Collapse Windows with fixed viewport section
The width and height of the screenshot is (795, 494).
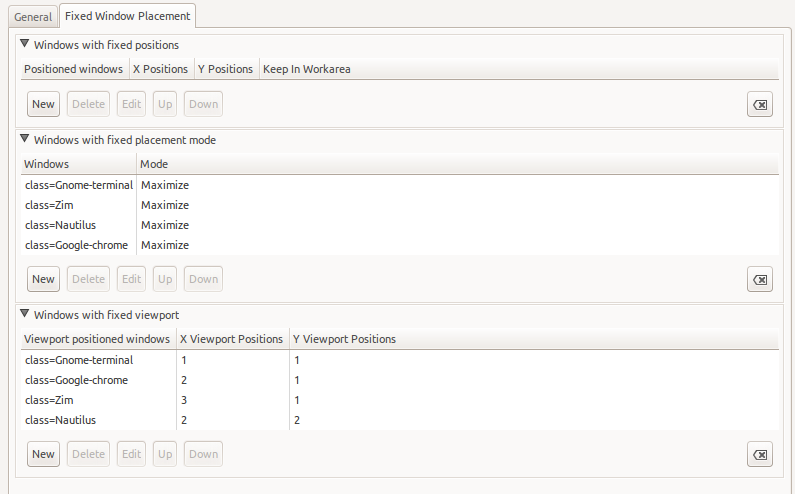[25, 314]
